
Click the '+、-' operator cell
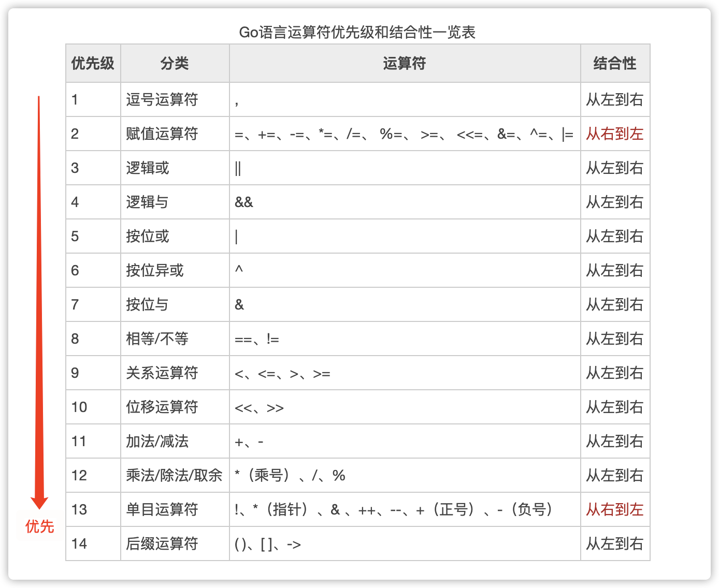tap(405, 441)
